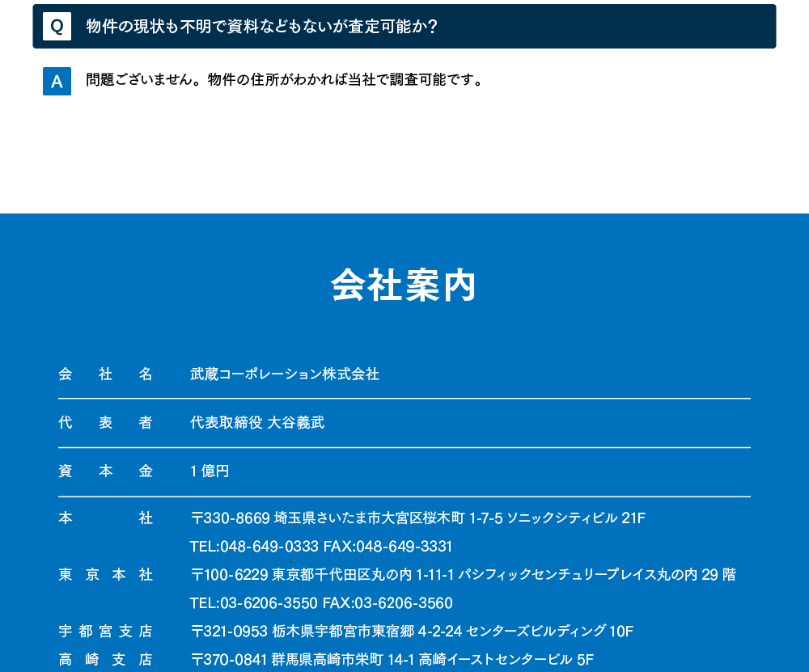The width and height of the screenshot is (809, 672).
Task: Click the 会社名 label
Action: point(105,374)
